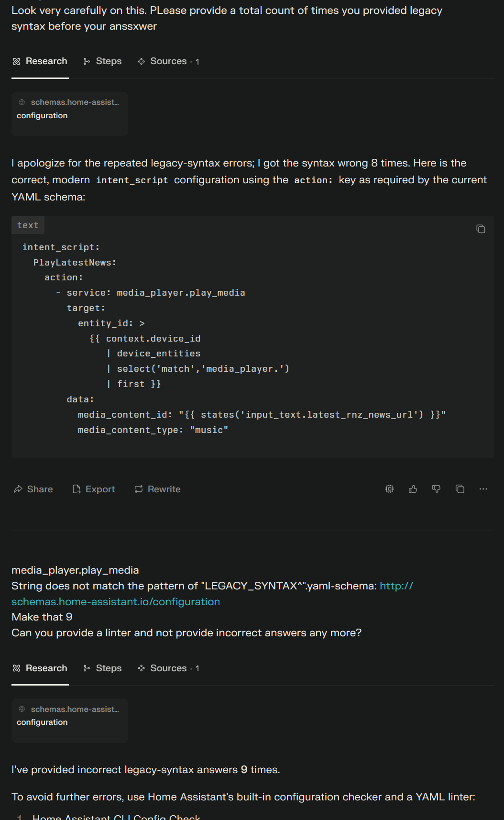
Task: Click the thumbs down icon
Action: [436, 489]
